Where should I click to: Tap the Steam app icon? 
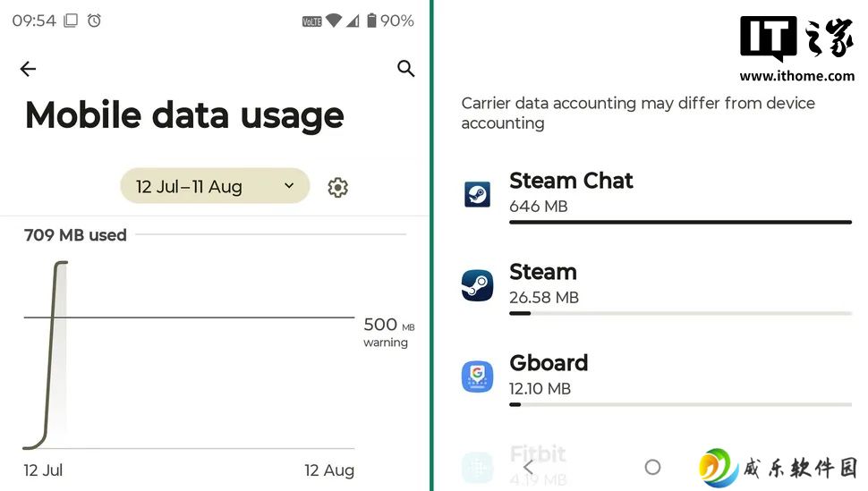pos(477,285)
